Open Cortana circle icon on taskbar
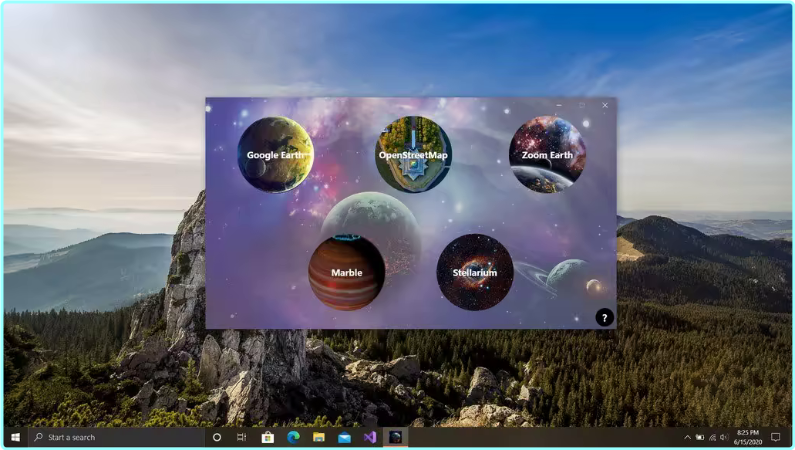The image size is (795, 450). tap(217, 437)
